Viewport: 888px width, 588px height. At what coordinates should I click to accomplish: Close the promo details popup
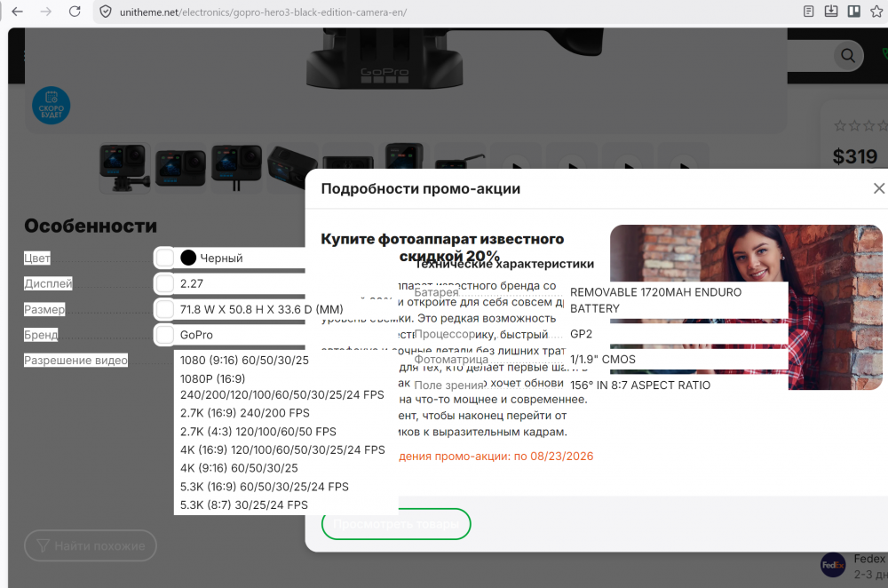[878, 188]
